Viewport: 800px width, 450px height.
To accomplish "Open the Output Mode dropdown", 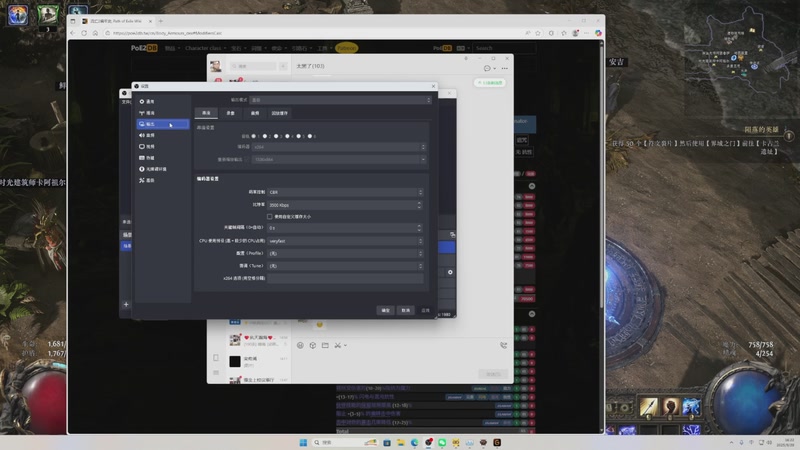I will click(x=341, y=100).
